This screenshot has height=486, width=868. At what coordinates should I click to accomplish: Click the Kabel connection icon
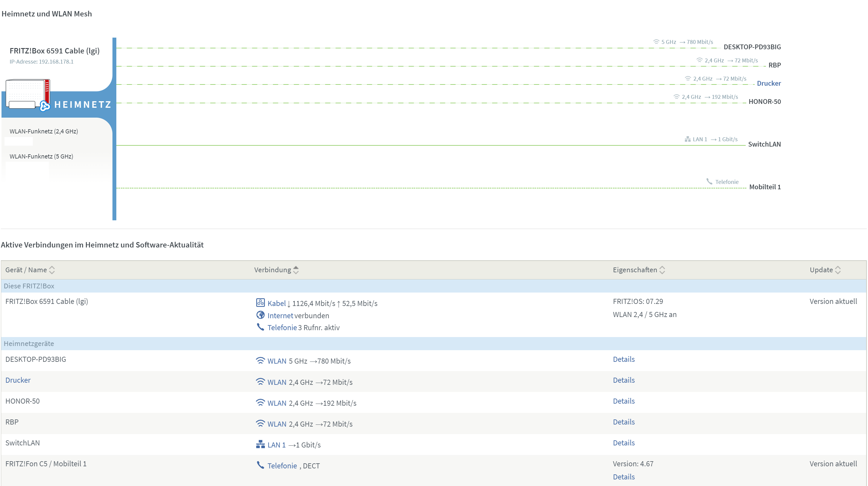pos(260,302)
